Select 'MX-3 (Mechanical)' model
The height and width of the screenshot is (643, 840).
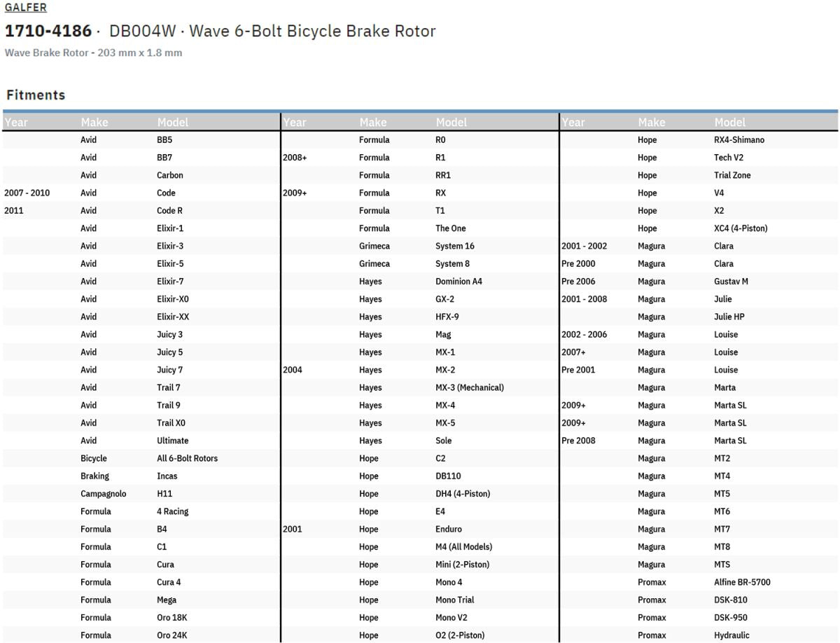(470, 387)
